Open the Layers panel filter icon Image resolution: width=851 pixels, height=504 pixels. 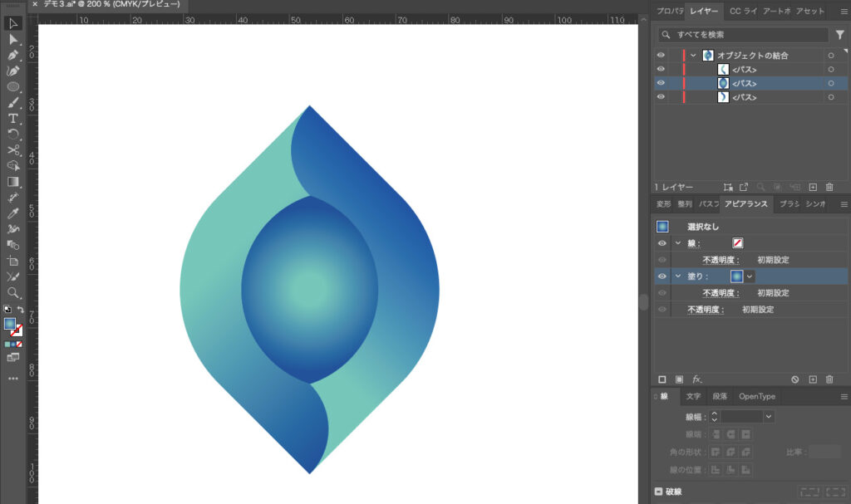coord(839,35)
